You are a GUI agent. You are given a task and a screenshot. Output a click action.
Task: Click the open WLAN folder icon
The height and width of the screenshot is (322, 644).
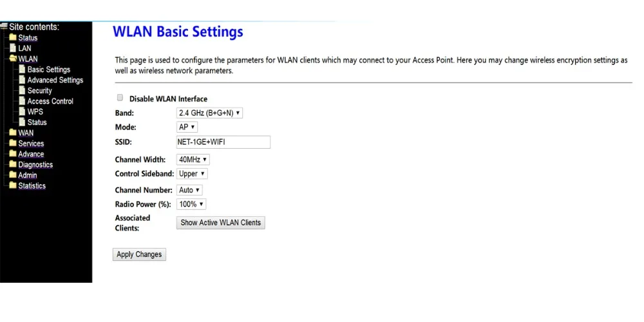pos(13,59)
